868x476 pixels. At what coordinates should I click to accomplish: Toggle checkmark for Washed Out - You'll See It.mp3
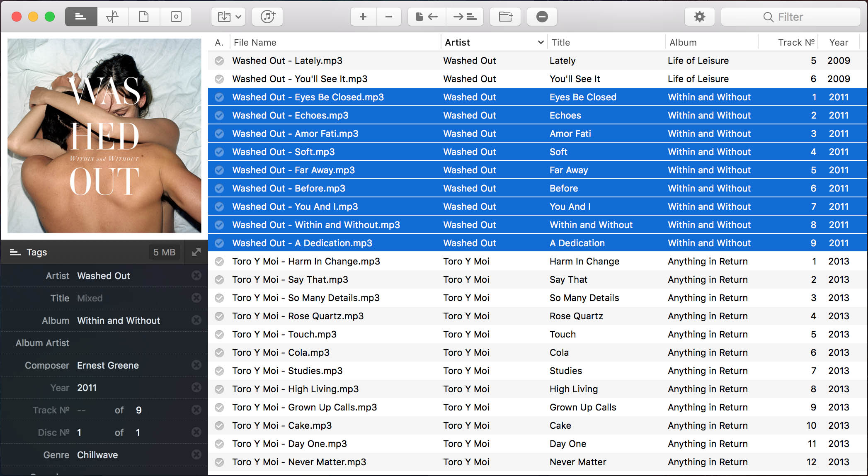click(219, 79)
